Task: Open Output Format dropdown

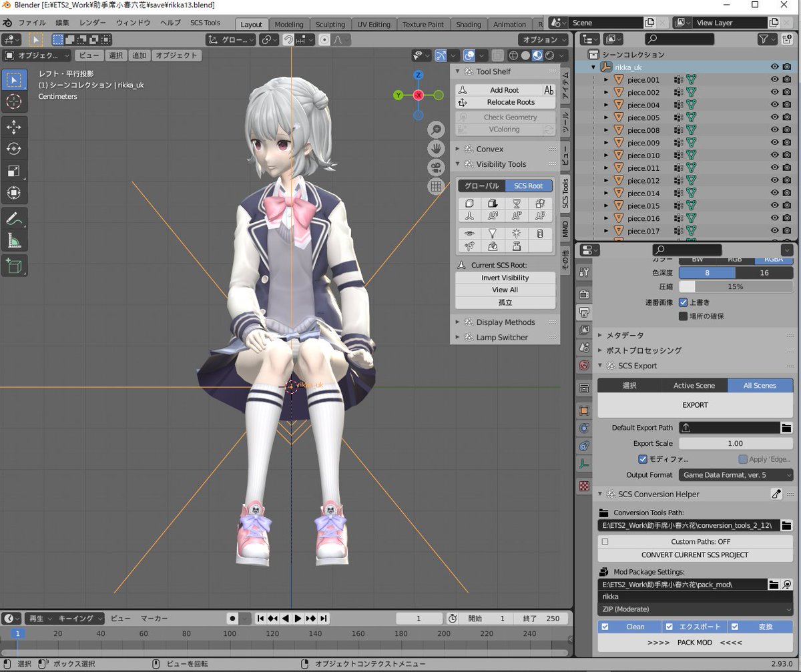Action: click(736, 475)
